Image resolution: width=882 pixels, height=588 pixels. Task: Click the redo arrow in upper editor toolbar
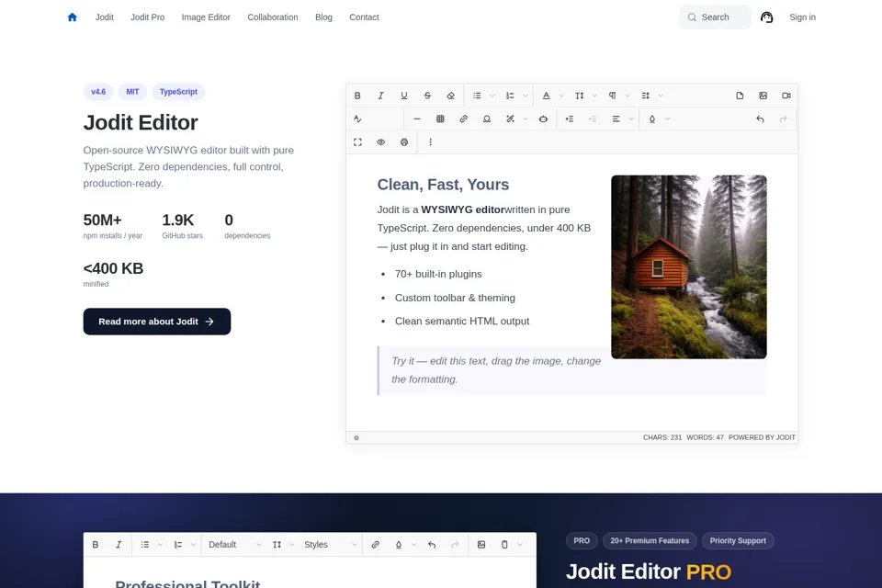tap(784, 119)
